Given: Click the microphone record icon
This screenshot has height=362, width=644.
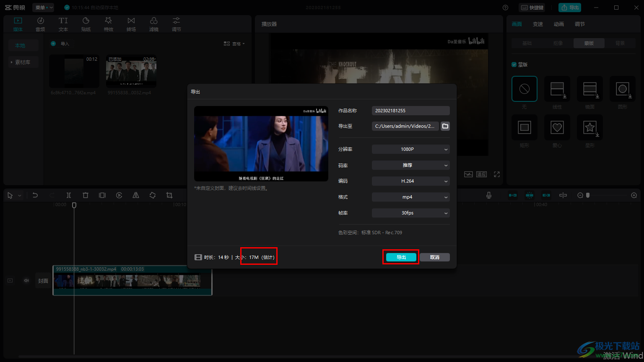Looking at the screenshot, I should click(x=489, y=195).
